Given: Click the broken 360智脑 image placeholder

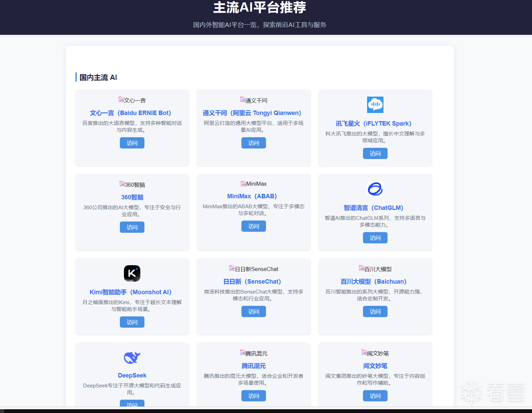Looking at the screenshot, I should [132, 184].
